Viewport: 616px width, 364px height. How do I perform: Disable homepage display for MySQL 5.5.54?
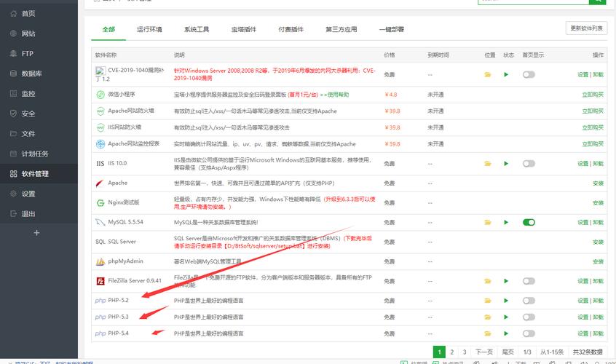pyautogui.click(x=529, y=222)
